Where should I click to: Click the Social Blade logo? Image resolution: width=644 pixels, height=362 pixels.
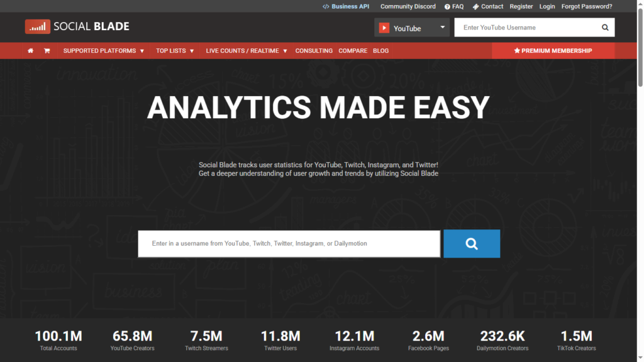pos(77,26)
